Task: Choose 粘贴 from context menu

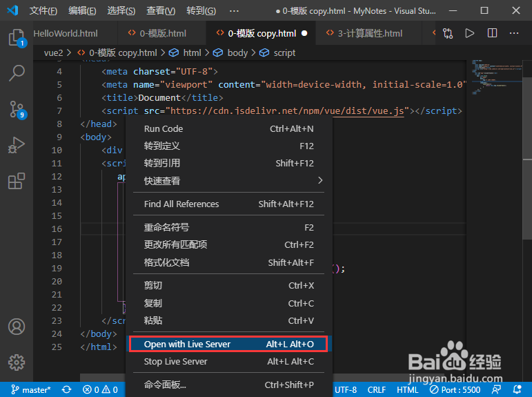Action: click(228, 320)
